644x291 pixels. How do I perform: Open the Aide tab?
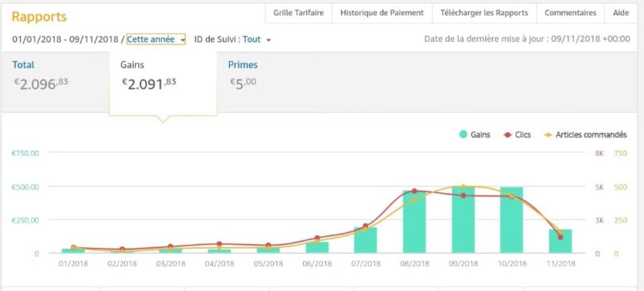621,13
